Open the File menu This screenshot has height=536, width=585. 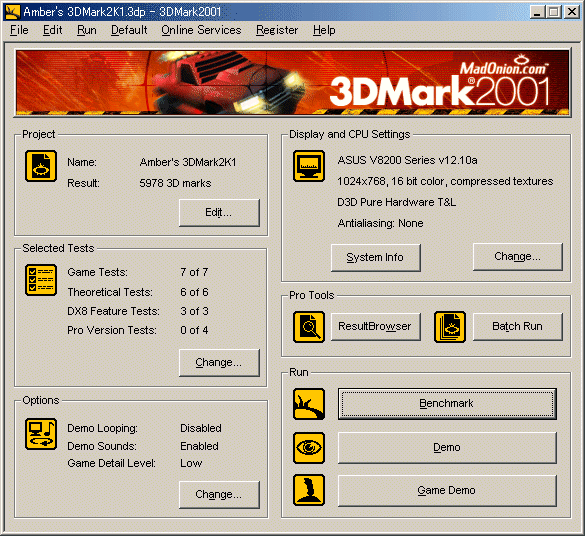(19, 30)
